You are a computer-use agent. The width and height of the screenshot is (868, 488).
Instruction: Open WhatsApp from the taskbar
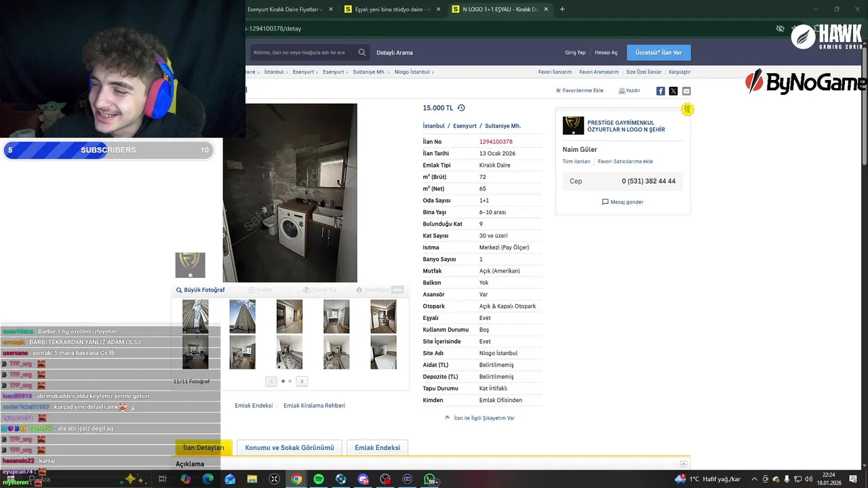click(430, 479)
